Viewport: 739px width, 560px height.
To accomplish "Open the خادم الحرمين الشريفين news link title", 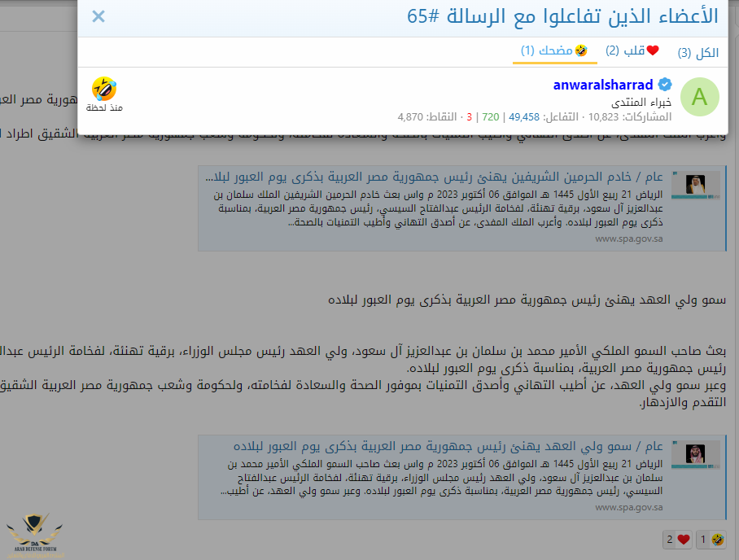I will coord(434,177).
